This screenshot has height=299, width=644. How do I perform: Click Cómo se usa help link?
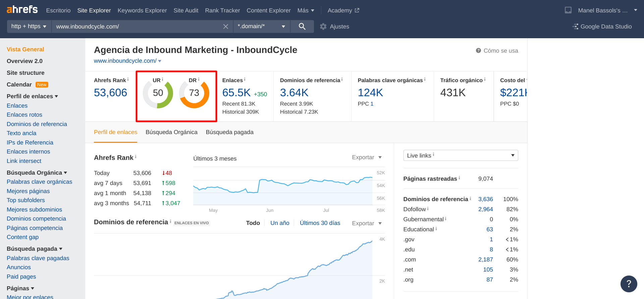[497, 51]
